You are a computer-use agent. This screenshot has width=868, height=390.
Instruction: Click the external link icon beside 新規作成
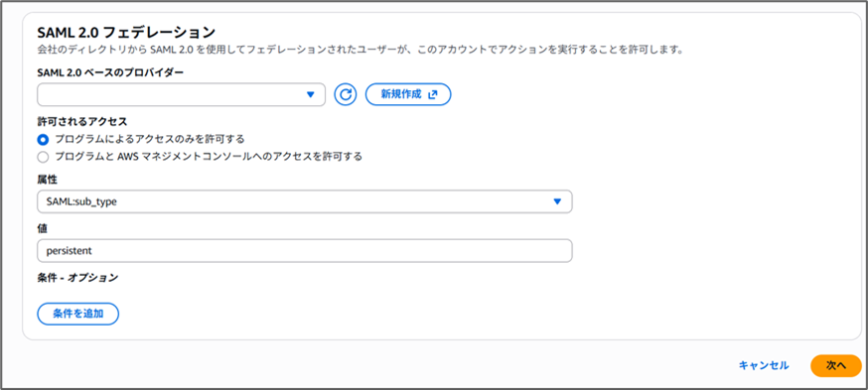click(433, 94)
